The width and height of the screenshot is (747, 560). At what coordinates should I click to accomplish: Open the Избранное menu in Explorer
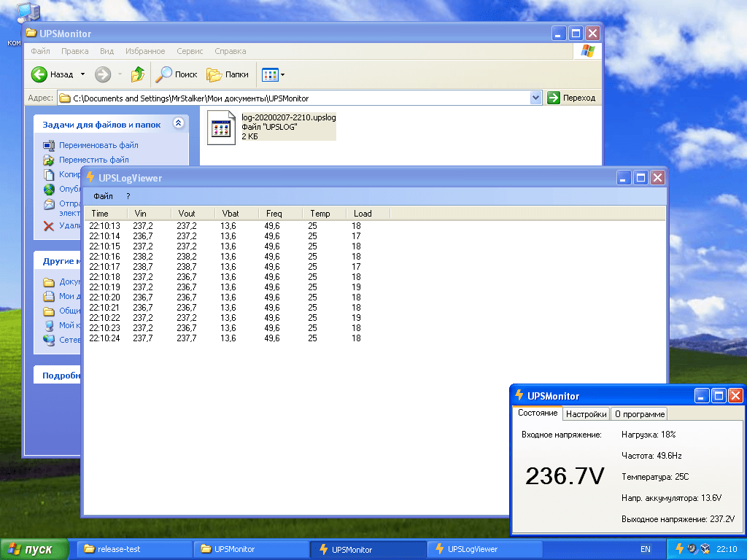tap(145, 51)
